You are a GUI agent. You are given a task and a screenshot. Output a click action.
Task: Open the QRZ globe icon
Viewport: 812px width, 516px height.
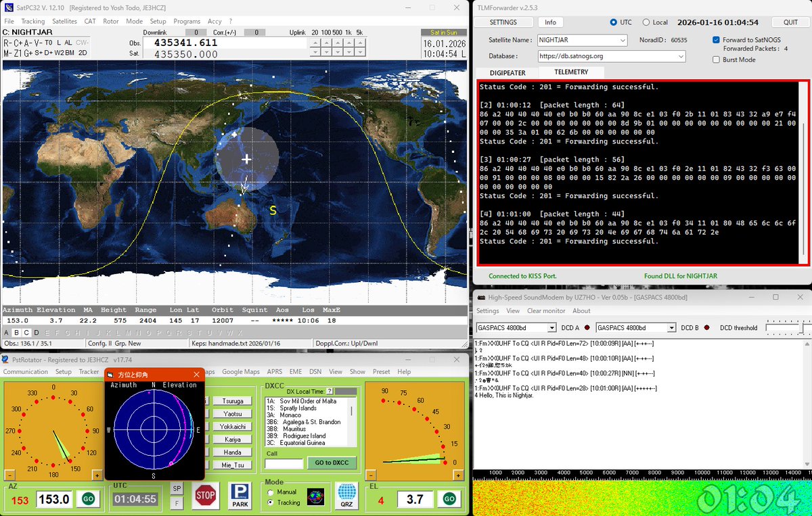pyautogui.click(x=346, y=495)
